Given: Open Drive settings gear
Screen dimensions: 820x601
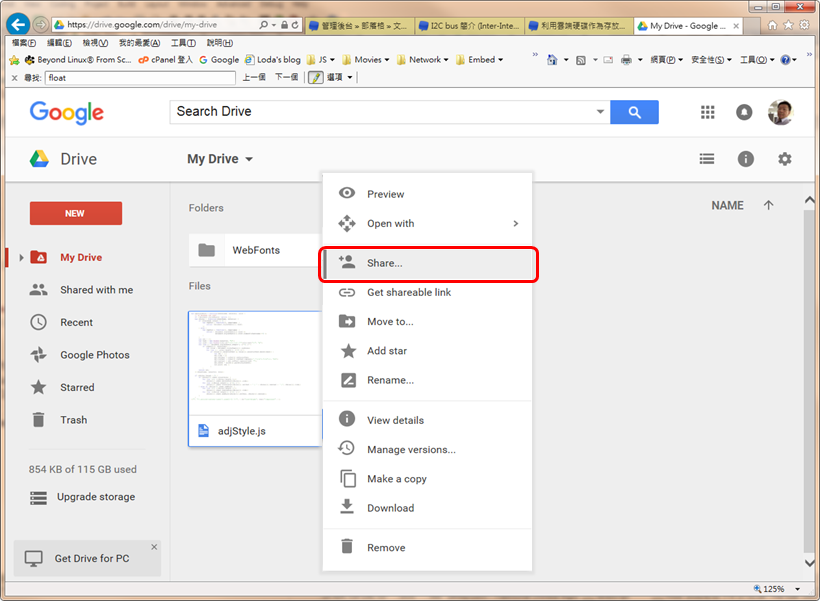Looking at the screenshot, I should [784, 158].
